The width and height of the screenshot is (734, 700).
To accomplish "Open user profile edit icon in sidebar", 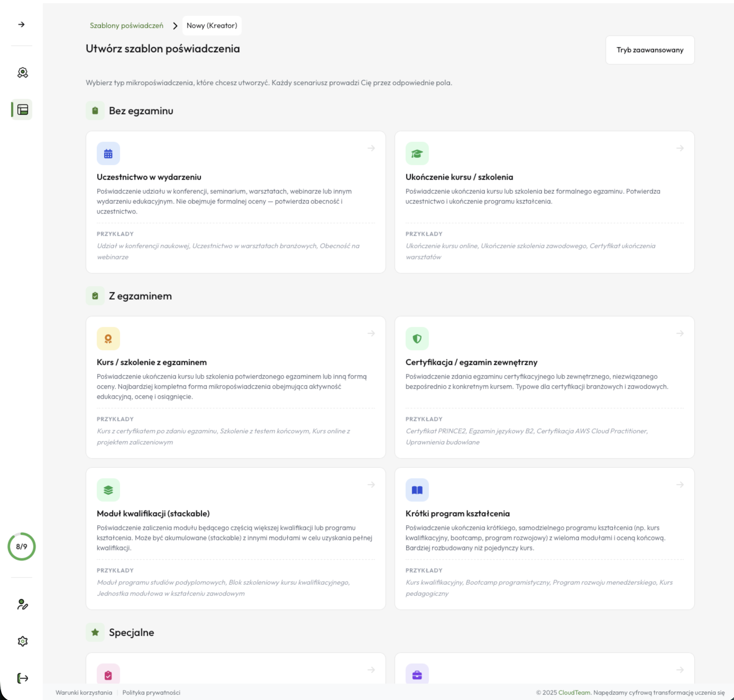I will [22, 604].
